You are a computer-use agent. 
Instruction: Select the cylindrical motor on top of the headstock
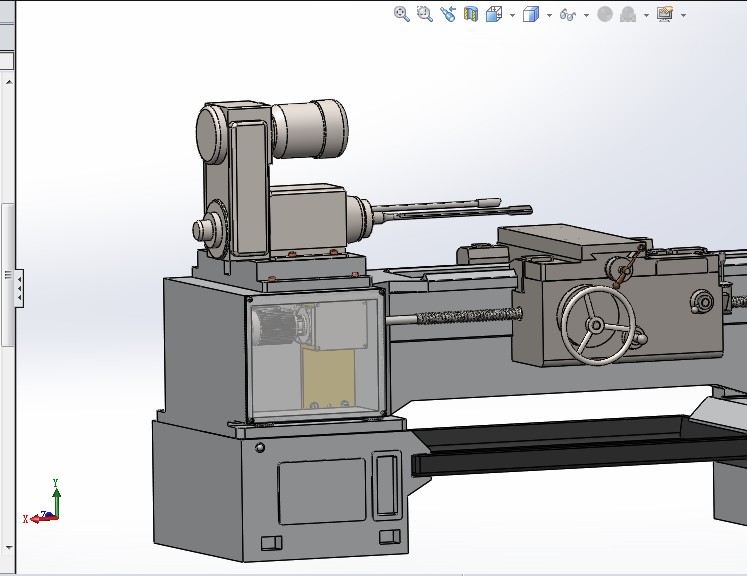click(310, 129)
